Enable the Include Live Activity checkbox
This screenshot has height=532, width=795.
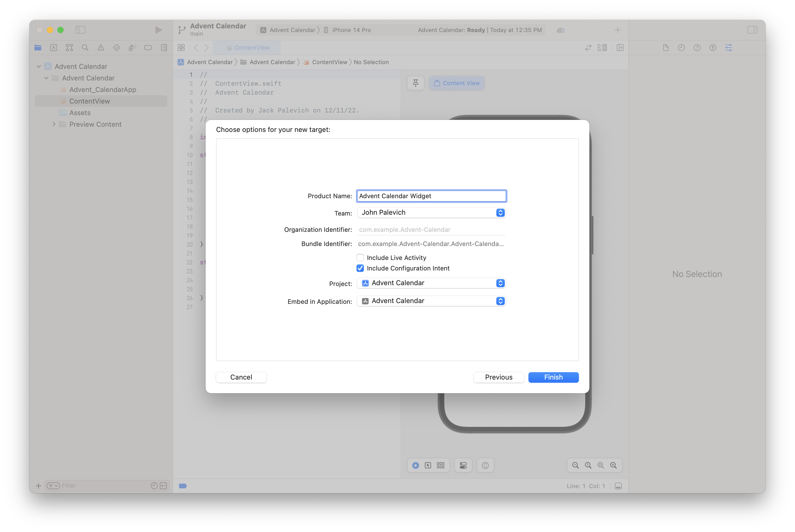click(x=360, y=258)
